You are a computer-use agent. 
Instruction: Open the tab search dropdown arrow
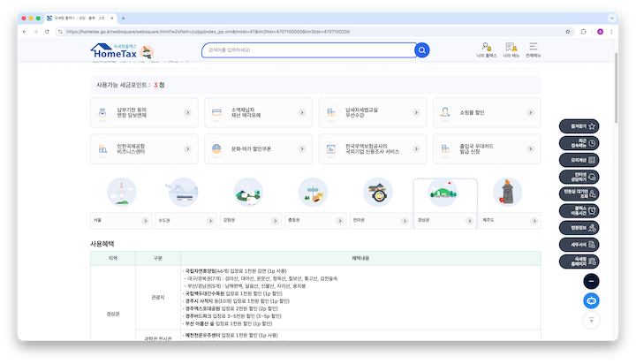tap(611, 19)
